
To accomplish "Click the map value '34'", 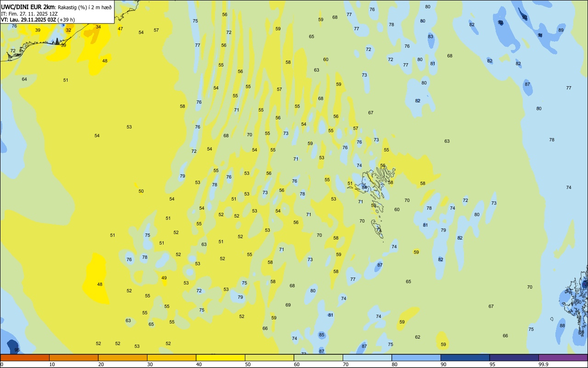I will pos(98,27).
